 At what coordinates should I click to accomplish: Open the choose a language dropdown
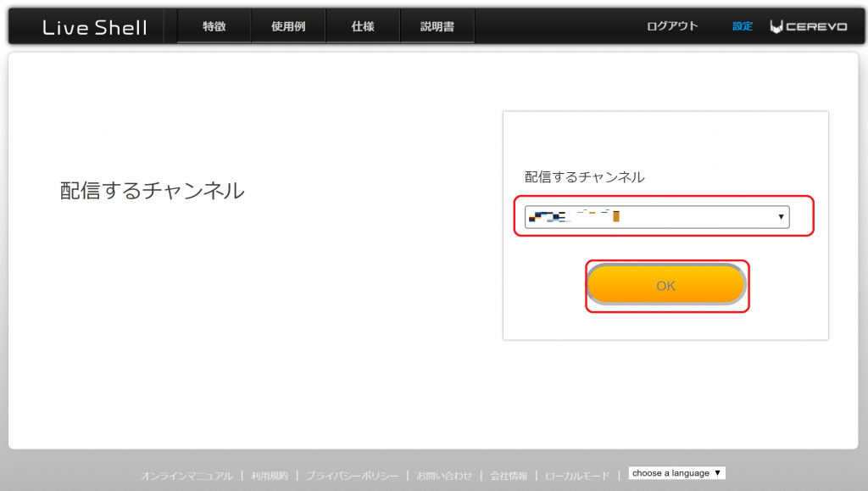tap(674, 474)
